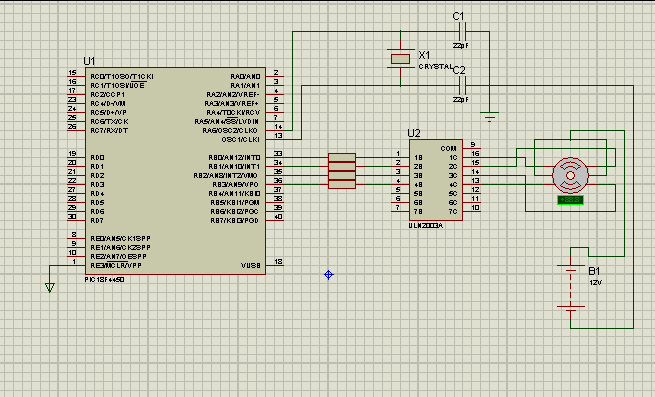Select the resistor on the RB1 line
655x397 pixels.
(x=342, y=166)
